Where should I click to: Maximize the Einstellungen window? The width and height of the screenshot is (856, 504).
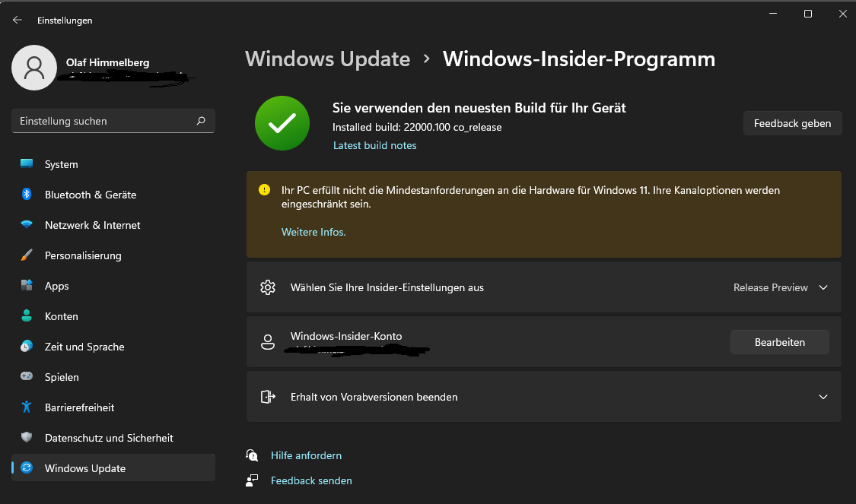[x=808, y=14]
